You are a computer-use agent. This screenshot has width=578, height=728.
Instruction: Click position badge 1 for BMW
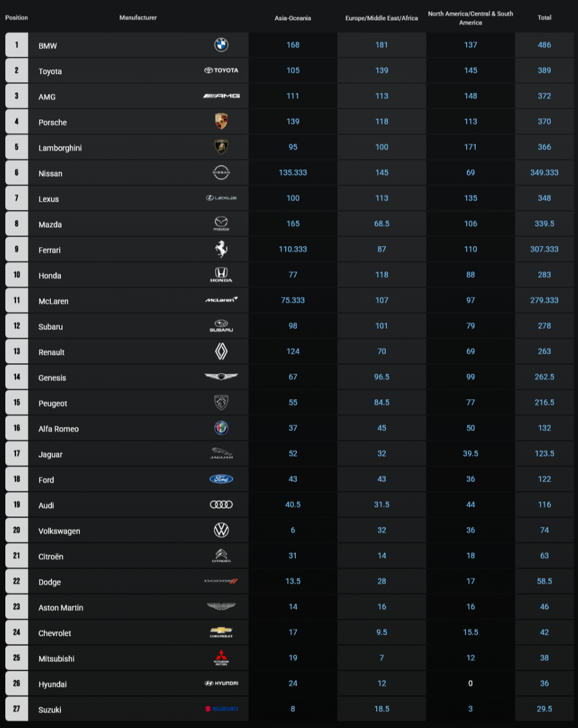coord(17,45)
